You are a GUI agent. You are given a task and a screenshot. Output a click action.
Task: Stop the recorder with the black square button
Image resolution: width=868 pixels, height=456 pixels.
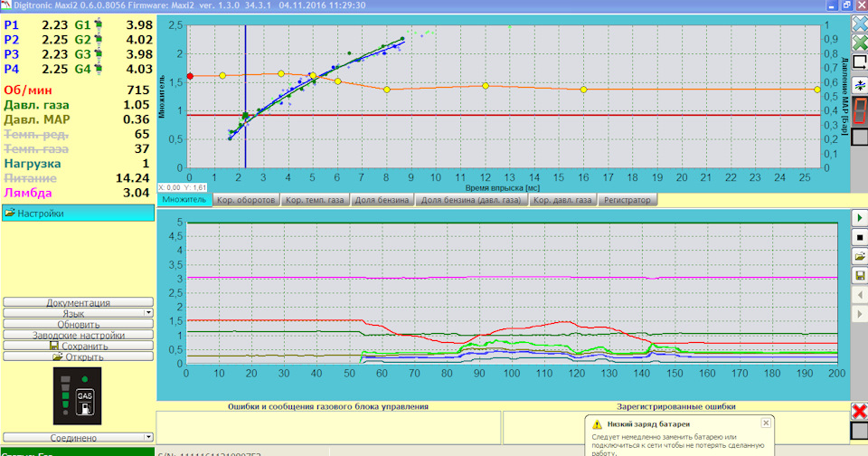pyautogui.click(x=860, y=237)
